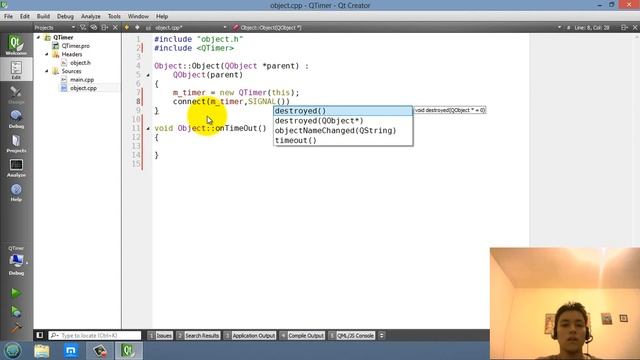The width and height of the screenshot is (640, 360).
Task: Switch to Qt Creator taskbar icon
Action: tap(128, 351)
